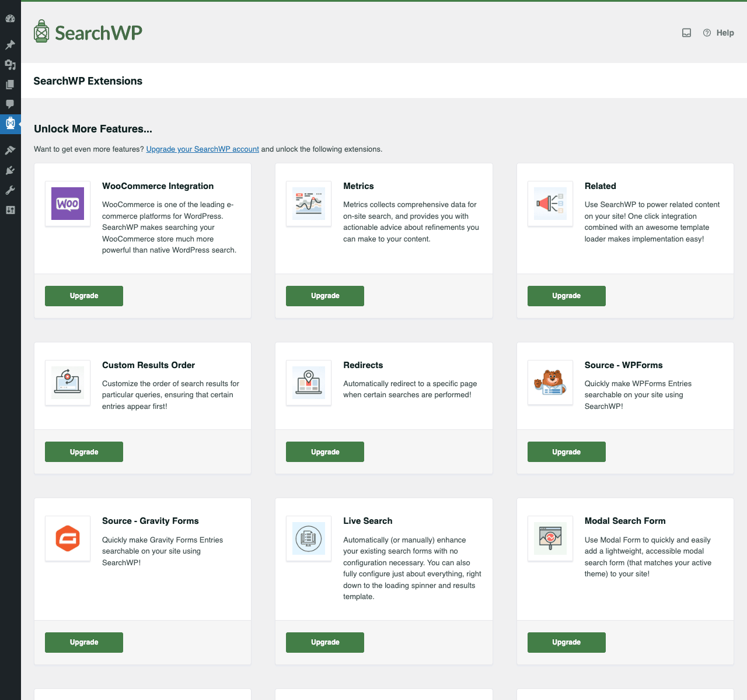747x700 pixels.
Task: Open the Posts pin icon in sidebar
Action: click(10, 45)
